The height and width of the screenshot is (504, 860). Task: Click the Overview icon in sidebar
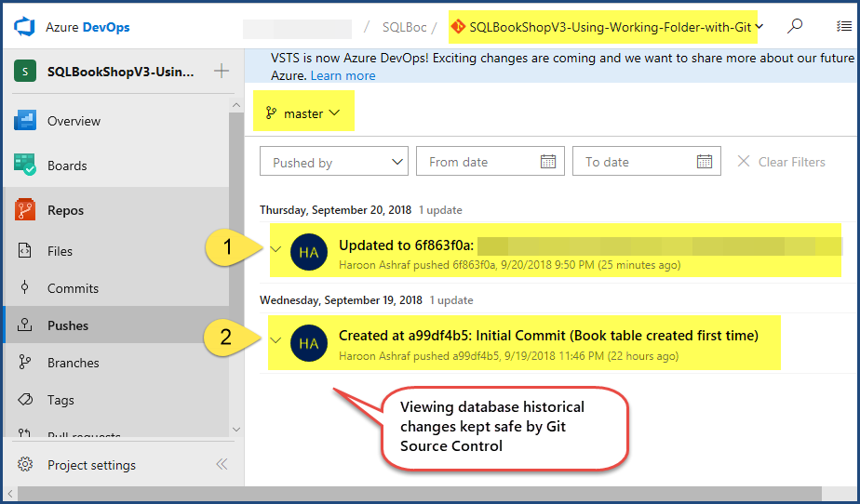[25, 121]
